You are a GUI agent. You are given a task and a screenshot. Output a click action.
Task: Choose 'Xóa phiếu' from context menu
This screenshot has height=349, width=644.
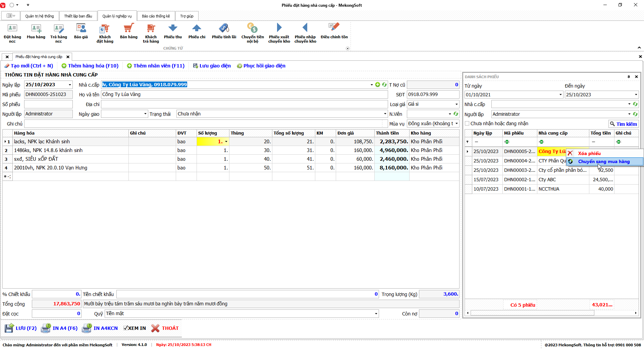point(589,153)
